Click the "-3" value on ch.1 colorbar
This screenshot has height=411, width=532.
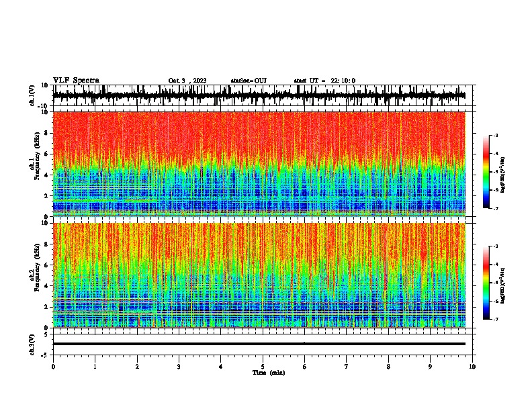coord(496,135)
